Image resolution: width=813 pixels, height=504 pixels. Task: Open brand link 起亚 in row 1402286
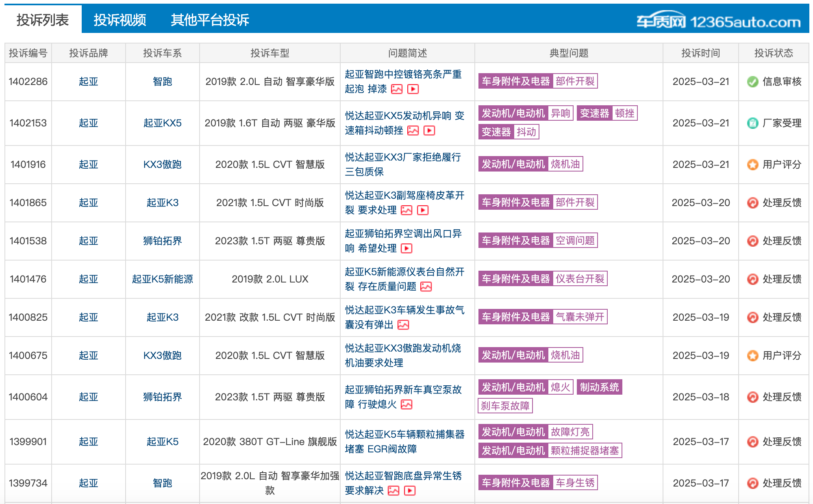tap(88, 82)
